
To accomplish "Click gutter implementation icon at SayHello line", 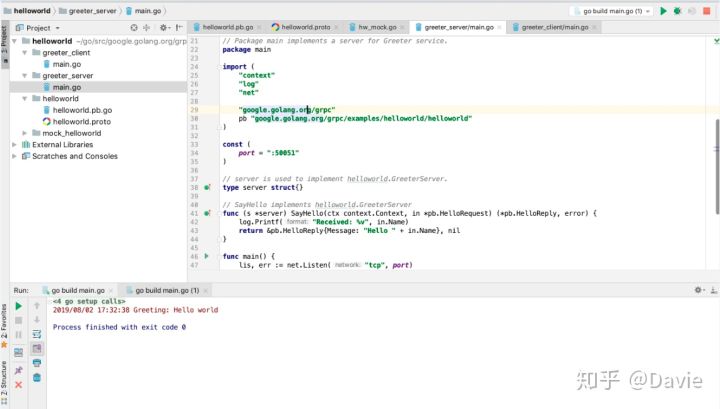I will pyautogui.click(x=207, y=213).
